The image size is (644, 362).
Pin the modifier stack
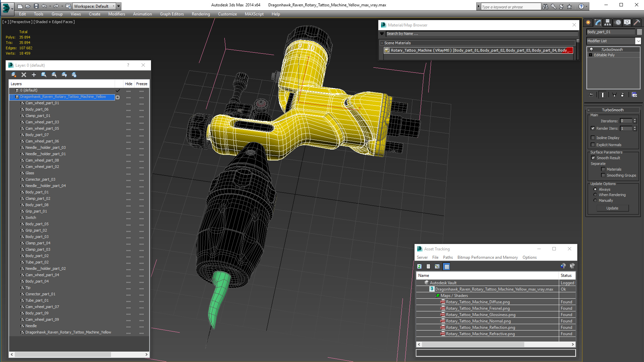point(591,95)
